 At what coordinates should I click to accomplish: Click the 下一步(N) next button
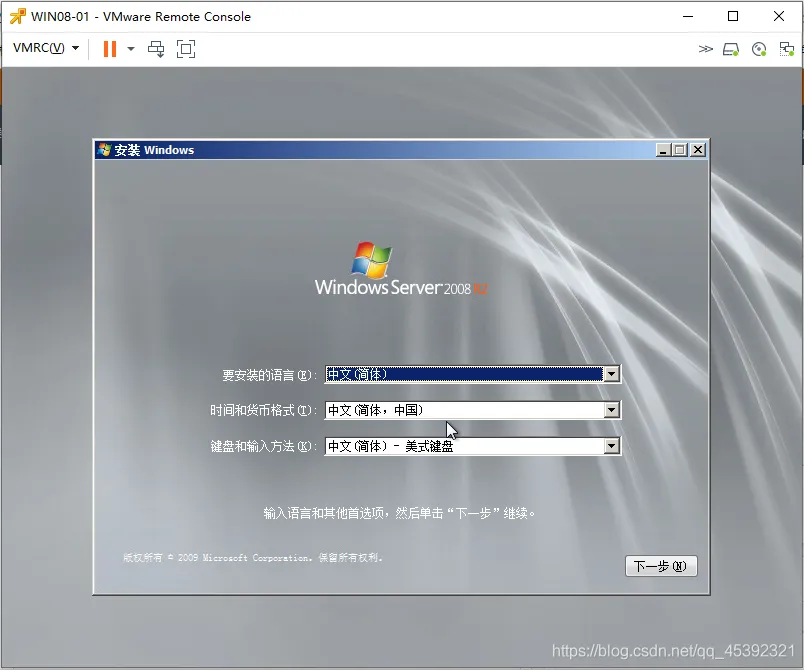click(x=661, y=566)
